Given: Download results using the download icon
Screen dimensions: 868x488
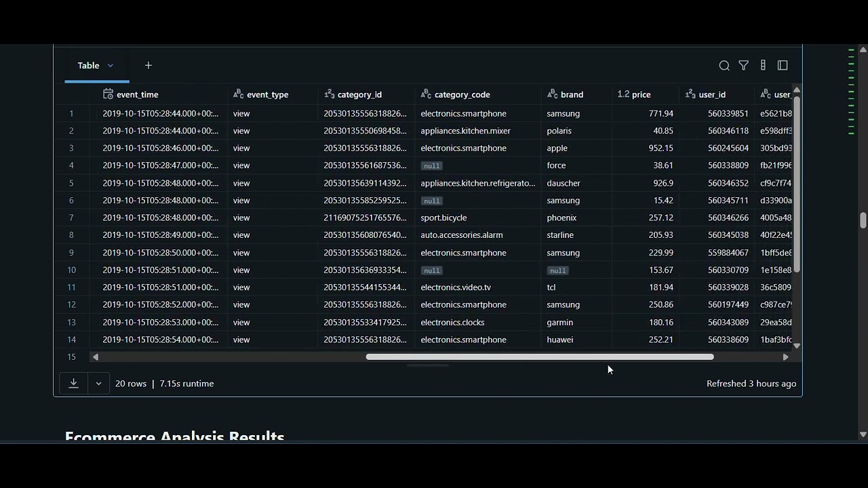Looking at the screenshot, I should [x=73, y=384].
